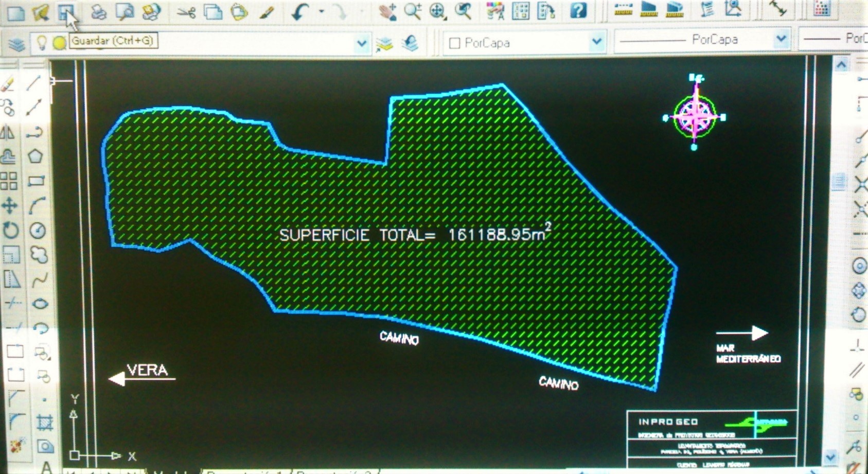The image size is (868, 474).
Task: Click the Undo arrow icon
Action: click(x=300, y=12)
